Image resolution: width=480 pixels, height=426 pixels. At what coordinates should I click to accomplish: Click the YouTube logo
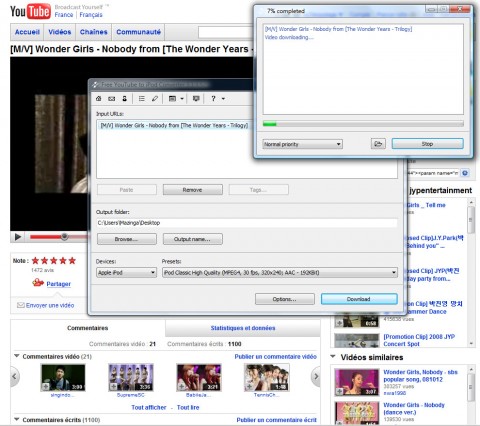click(30, 11)
